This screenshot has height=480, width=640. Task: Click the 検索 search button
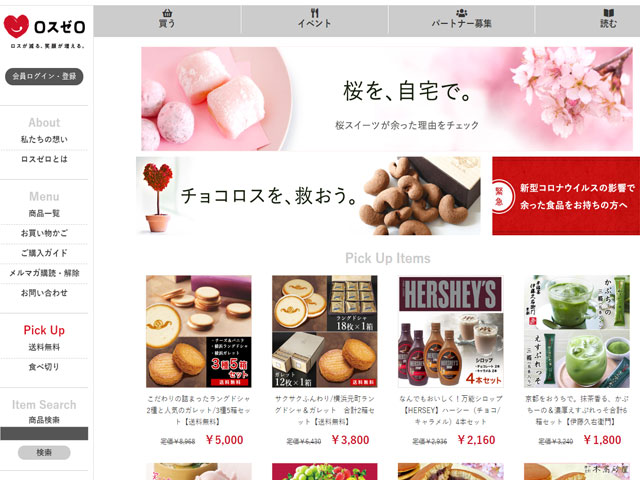[44, 452]
